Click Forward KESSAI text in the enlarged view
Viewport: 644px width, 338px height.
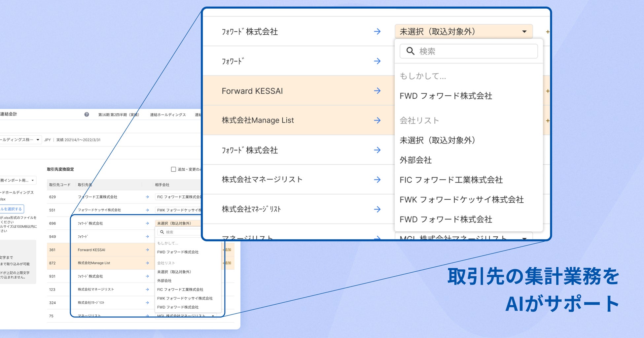[x=252, y=91]
